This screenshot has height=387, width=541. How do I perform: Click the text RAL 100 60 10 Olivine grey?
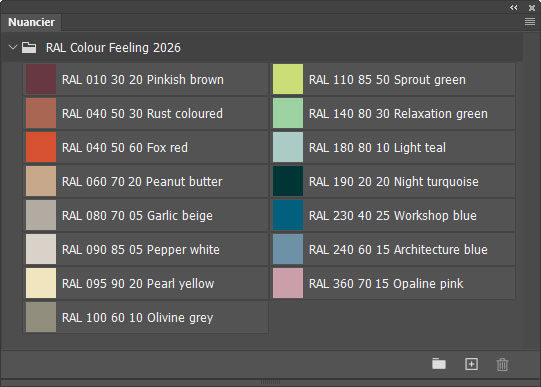tap(138, 318)
